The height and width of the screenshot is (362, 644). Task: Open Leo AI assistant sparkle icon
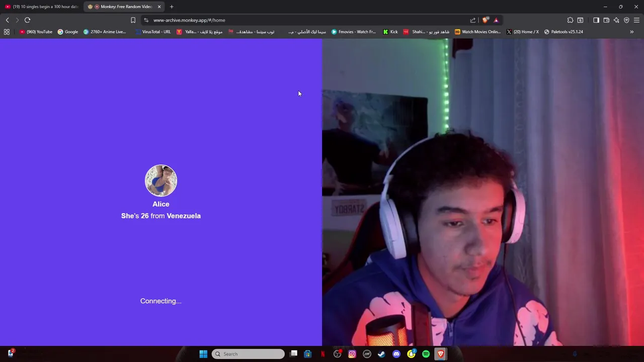click(616, 20)
